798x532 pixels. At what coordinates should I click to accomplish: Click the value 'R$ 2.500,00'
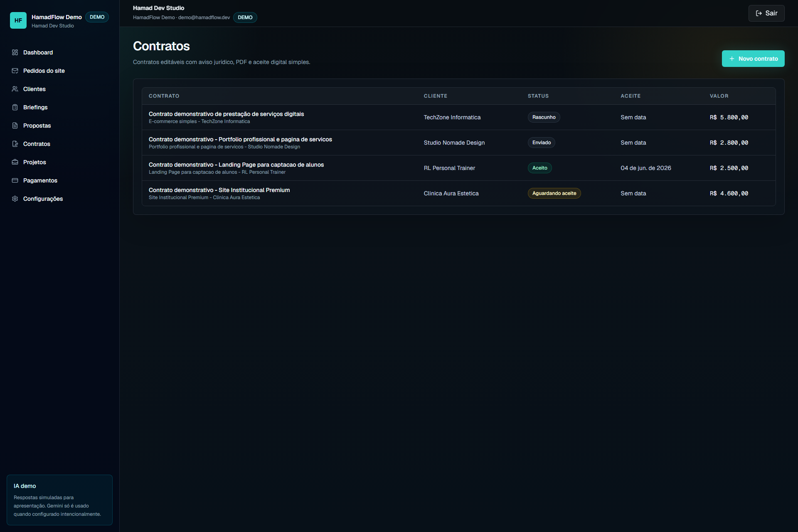coord(729,168)
